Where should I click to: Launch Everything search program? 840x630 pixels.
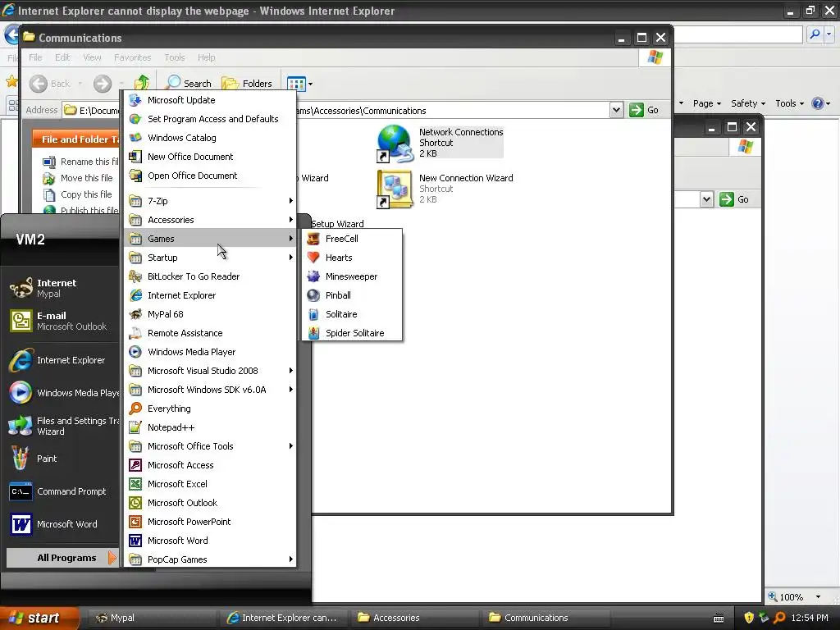[x=210, y=409]
